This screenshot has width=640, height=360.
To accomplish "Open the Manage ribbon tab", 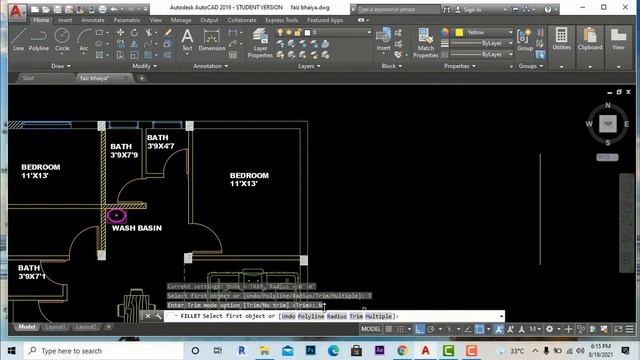I will [181, 20].
